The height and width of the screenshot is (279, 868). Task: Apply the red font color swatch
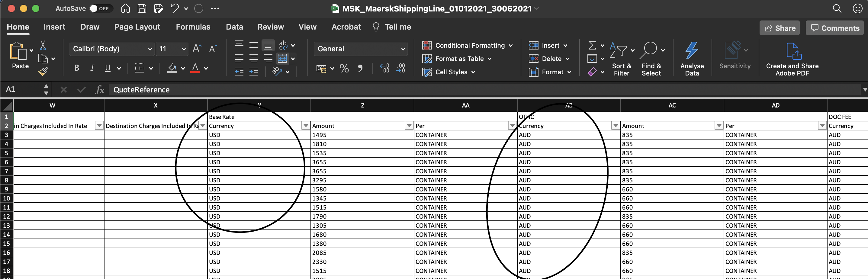pyautogui.click(x=195, y=69)
